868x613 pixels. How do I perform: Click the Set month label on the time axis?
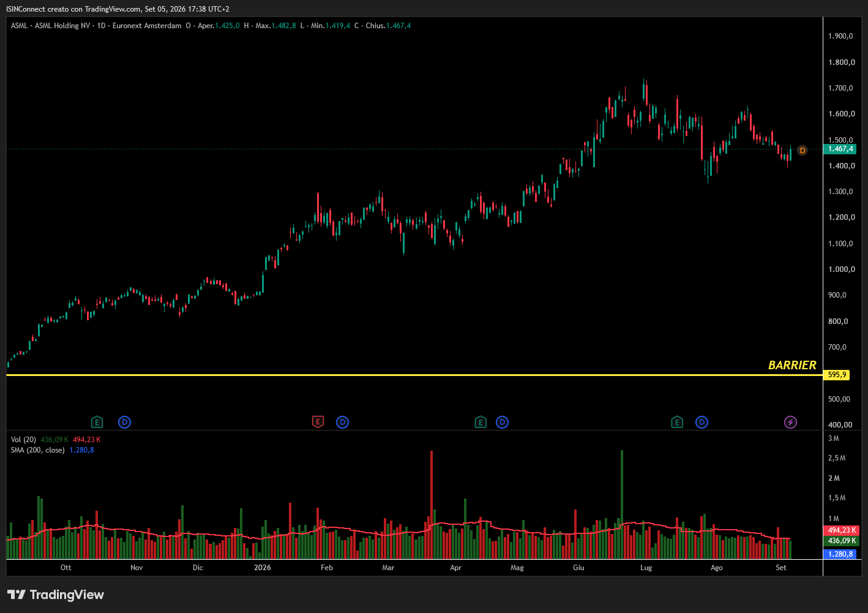click(x=781, y=568)
